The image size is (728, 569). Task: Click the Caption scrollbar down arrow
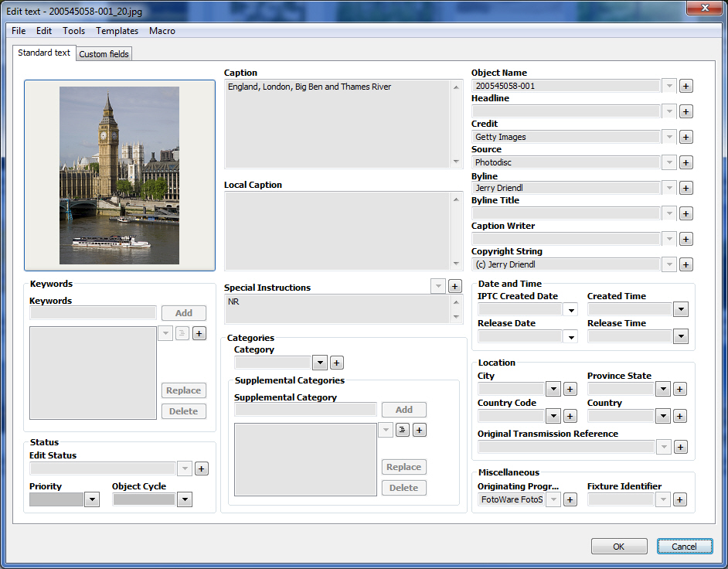[456, 162]
